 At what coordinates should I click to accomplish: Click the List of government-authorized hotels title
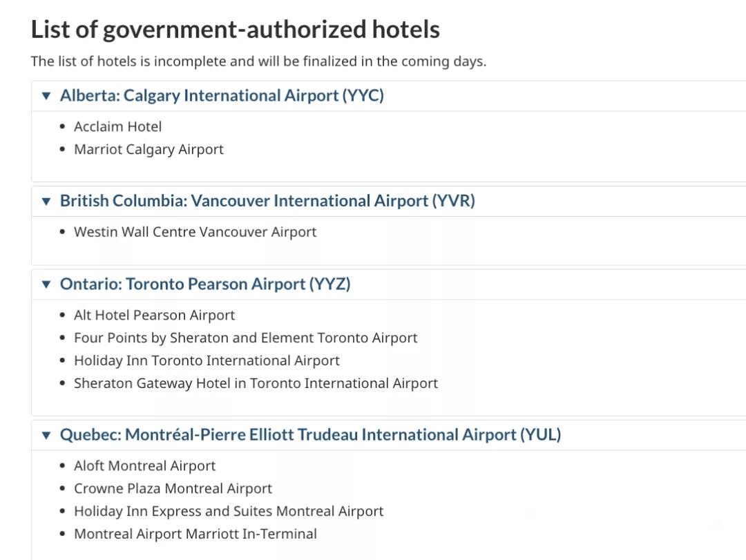pos(235,30)
